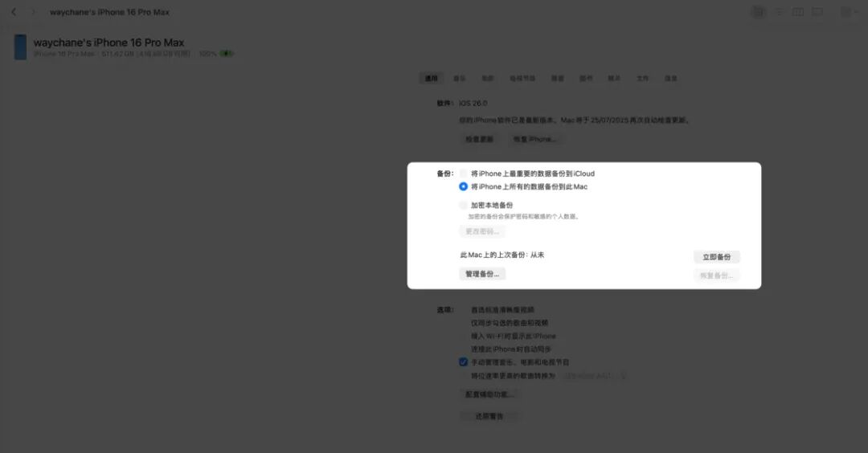Select back up important data to iCloud
This screenshot has width=868, height=453.
pyautogui.click(x=464, y=173)
